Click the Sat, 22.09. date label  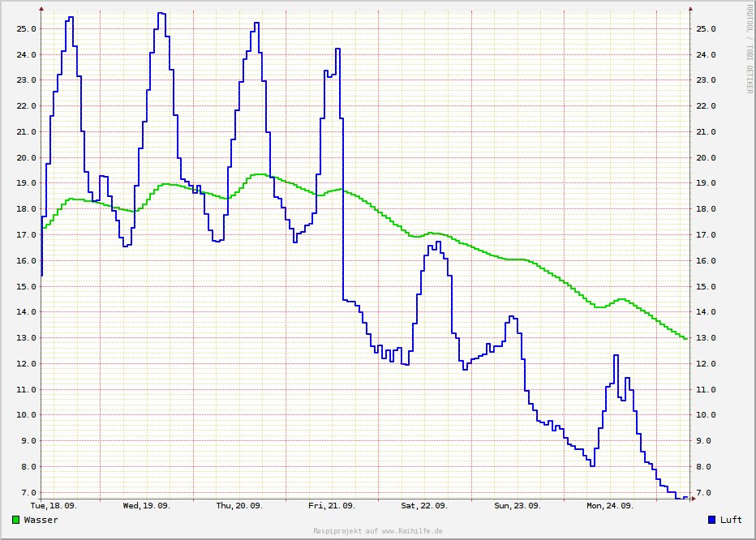click(424, 505)
